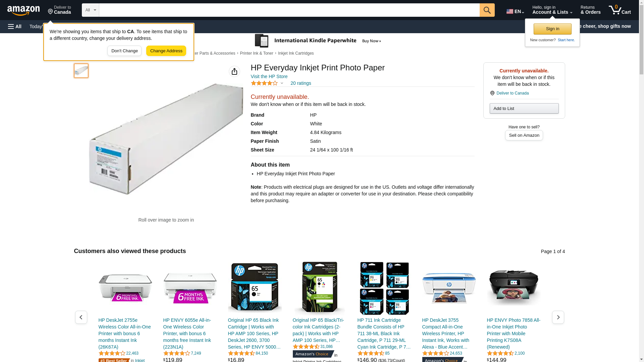Open Returns & Orders
Viewport: 644px width, 362px height.
click(x=590, y=10)
